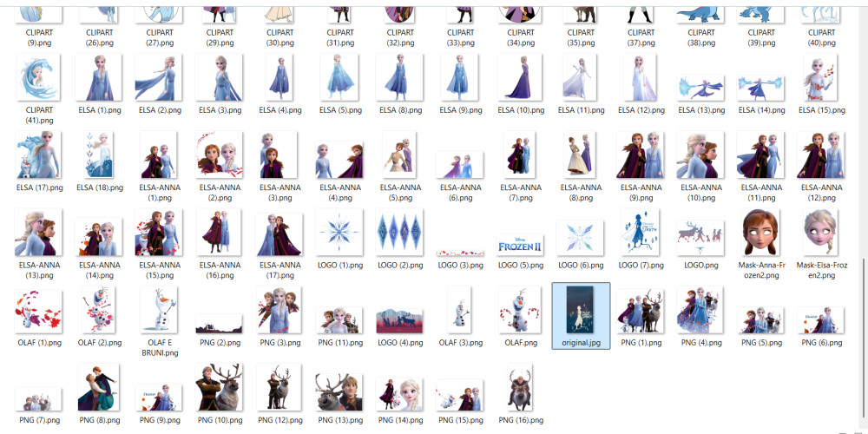
Task: Click the LOGO (5).png Frozen II thumbnail
Action: tap(520, 246)
